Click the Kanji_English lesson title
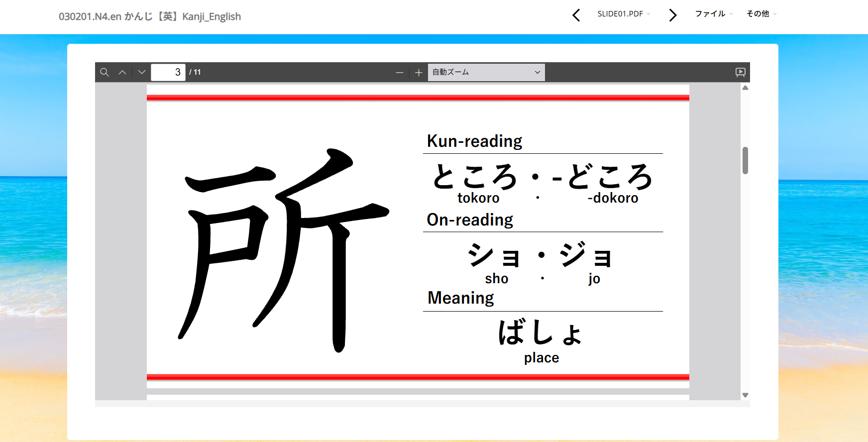Screen dimensions: 868x442 pos(150,16)
